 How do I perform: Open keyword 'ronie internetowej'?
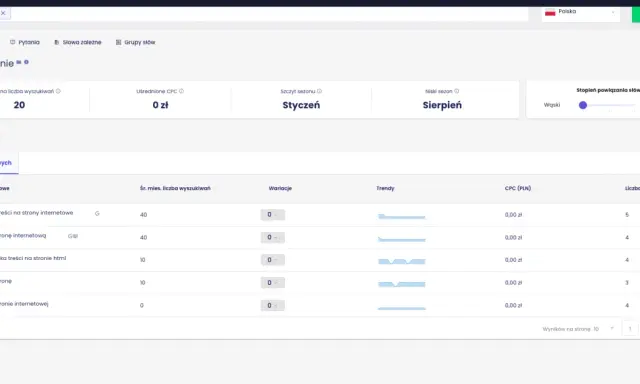(x=24, y=304)
